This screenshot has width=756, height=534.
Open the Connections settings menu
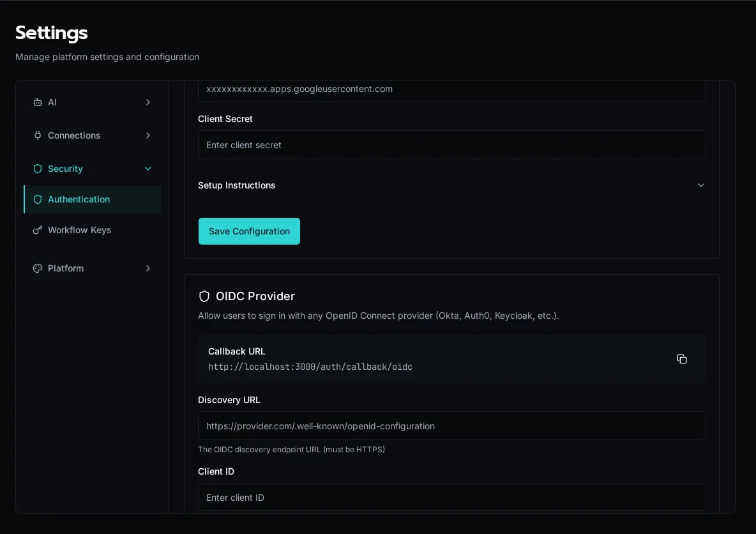[92, 135]
